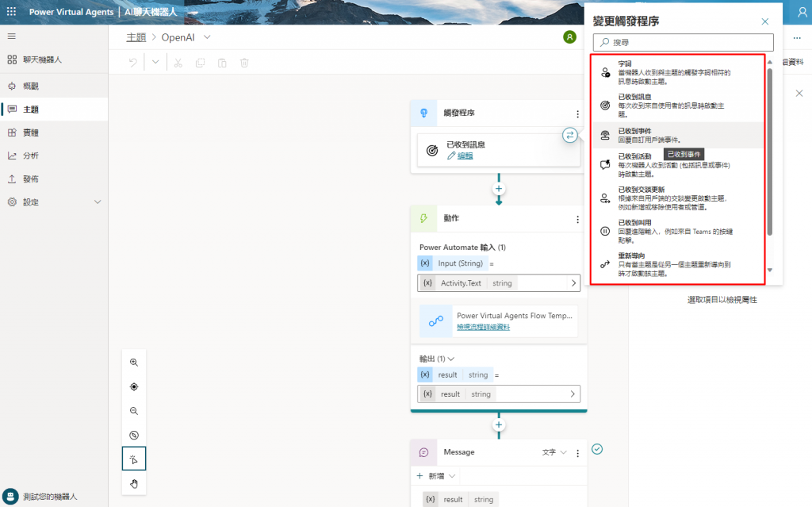
Task: Choose the 已收到叫用 trigger option
Action: [x=677, y=231]
